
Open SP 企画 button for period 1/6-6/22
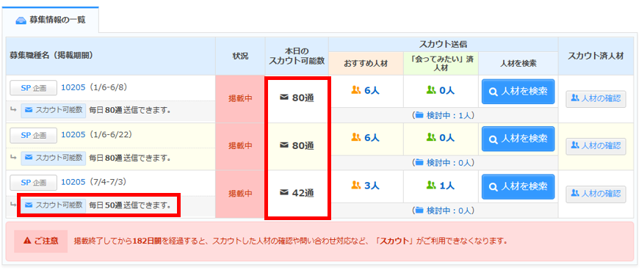click(x=33, y=135)
